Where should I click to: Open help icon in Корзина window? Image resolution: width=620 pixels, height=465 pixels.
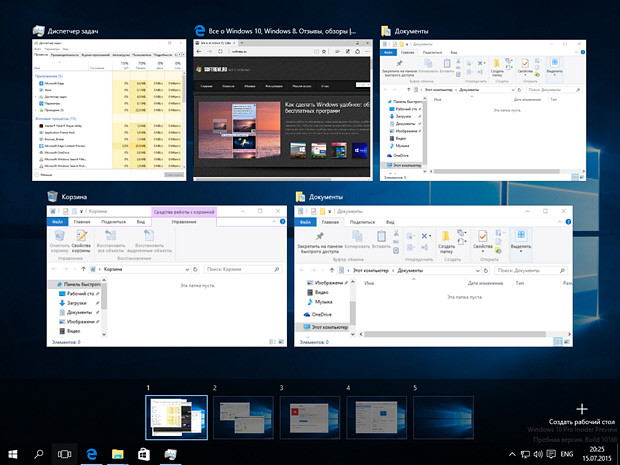pos(282,222)
